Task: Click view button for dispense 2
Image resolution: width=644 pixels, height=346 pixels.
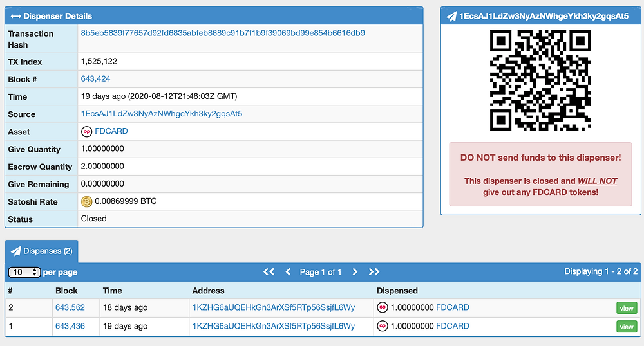Action: point(627,308)
